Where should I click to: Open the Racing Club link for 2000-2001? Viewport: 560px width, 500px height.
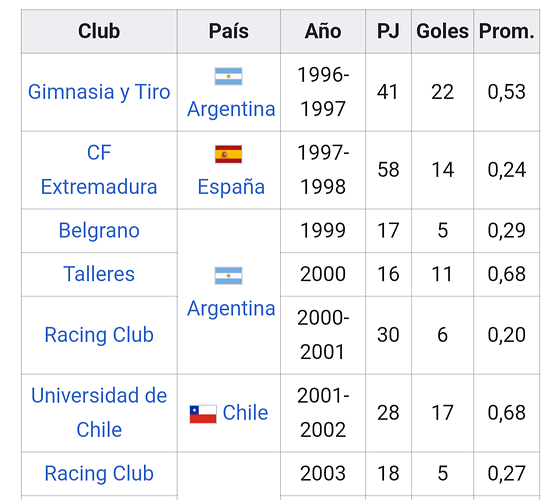(99, 335)
